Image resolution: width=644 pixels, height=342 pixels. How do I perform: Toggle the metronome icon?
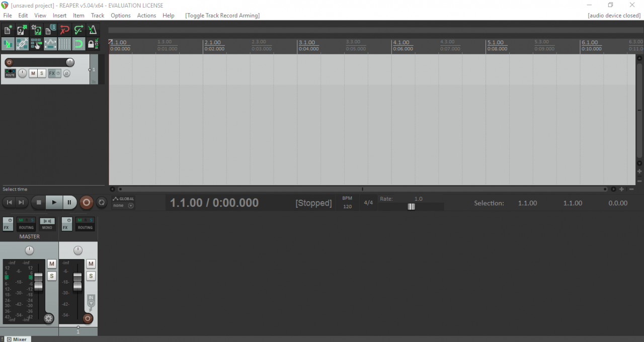tap(93, 30)
